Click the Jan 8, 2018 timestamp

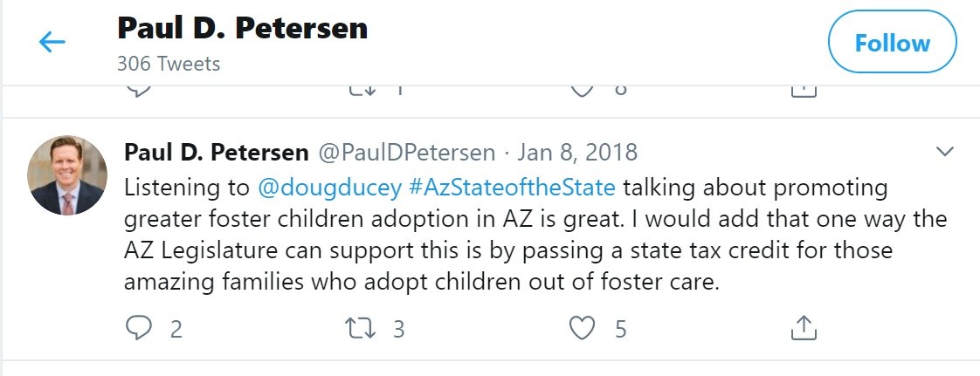point(577,153)
